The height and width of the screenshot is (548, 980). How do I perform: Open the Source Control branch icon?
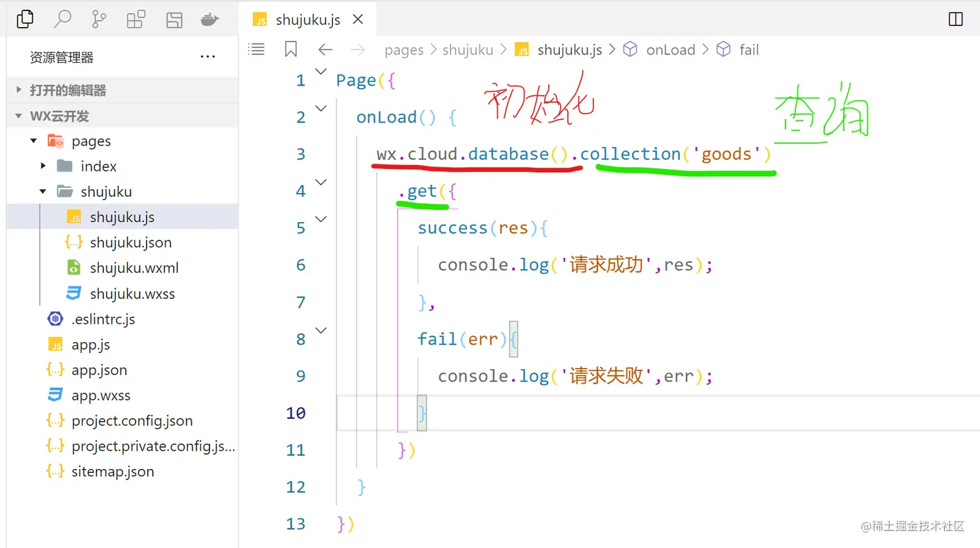(x=99, y=19)
